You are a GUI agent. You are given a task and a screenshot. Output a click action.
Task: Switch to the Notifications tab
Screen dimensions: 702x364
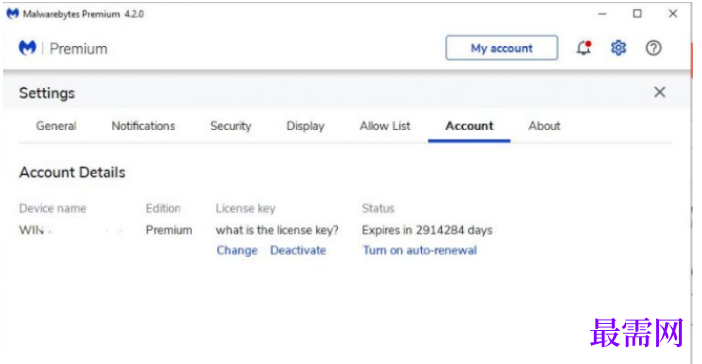point(143,126)
